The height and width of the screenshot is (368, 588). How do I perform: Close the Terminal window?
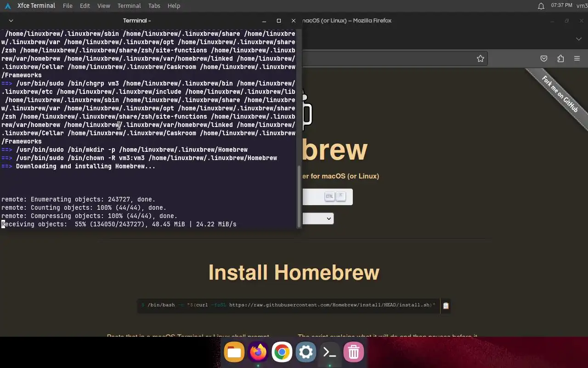pyautogui.click(x=294, y=21)
